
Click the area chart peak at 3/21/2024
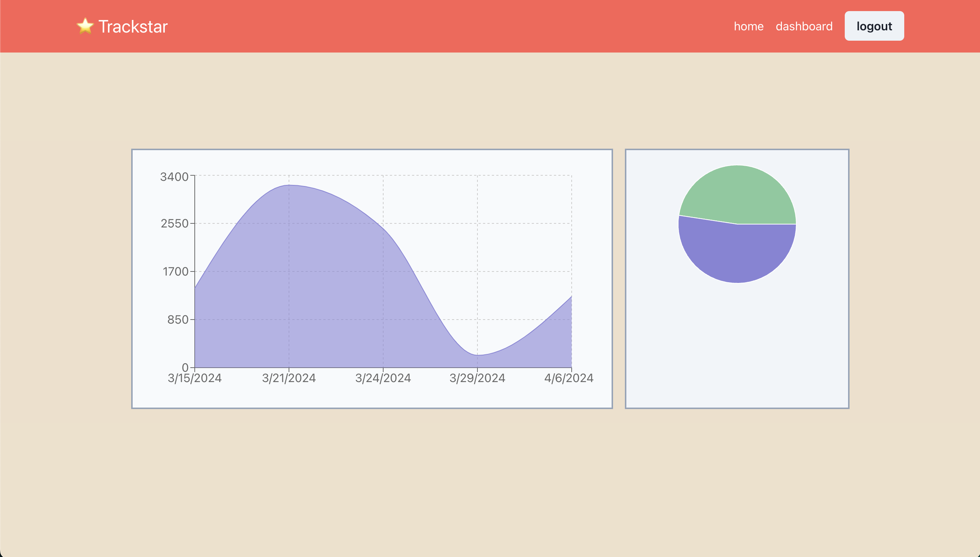[x=289, y=185]
